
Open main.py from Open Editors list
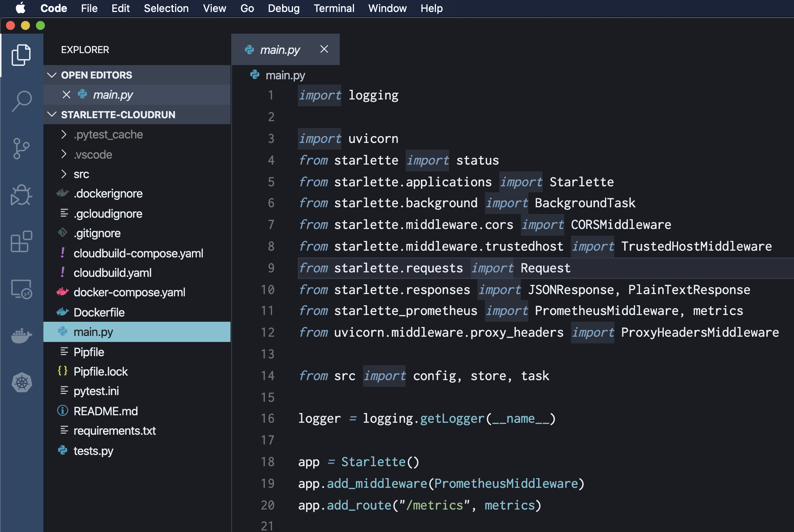137,95
